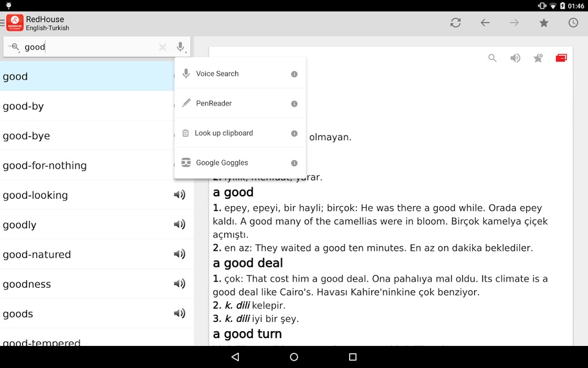The height and width of the screenshot is (368, 588).
Task: Select 'good-bye' in the word list
Action: click(x=87, y=136)
